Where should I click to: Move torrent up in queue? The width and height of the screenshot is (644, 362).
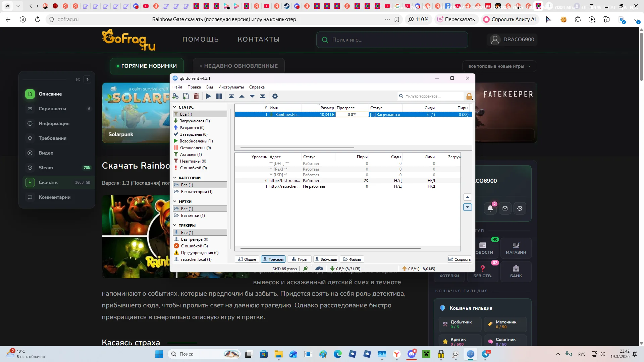click(242, 96)
